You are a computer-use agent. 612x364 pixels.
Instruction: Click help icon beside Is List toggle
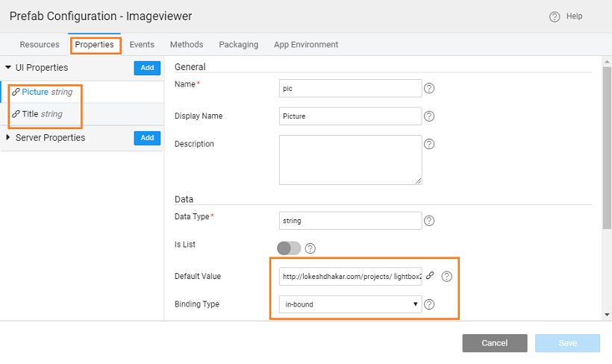[x=310, y=248]
